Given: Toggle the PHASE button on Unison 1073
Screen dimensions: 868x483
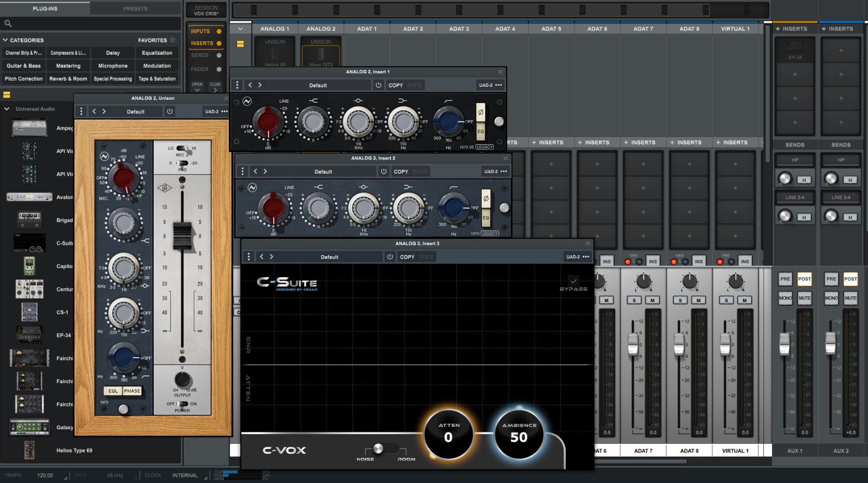Looking at the screenshot, I should [132, 391].
